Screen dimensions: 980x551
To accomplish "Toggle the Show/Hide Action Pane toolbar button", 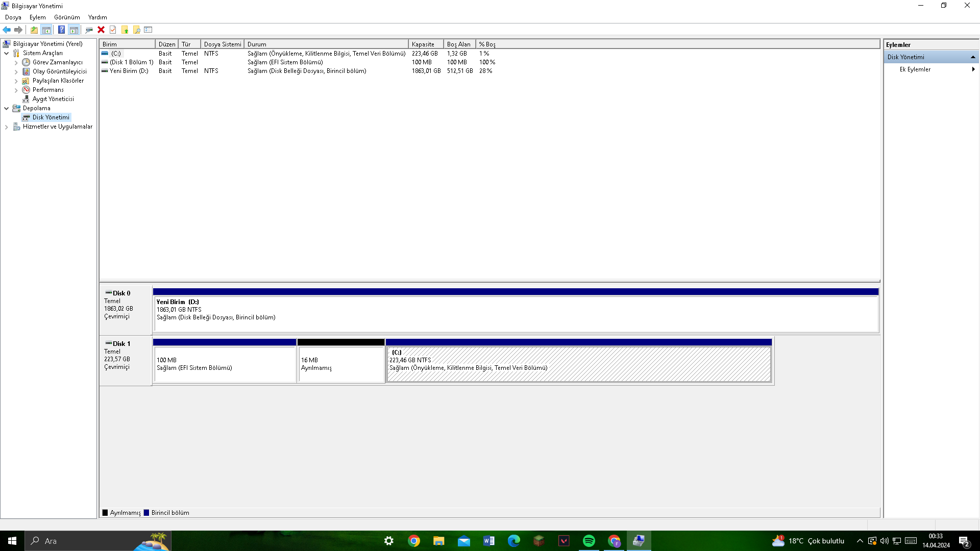I will click(x=73, y=30).
